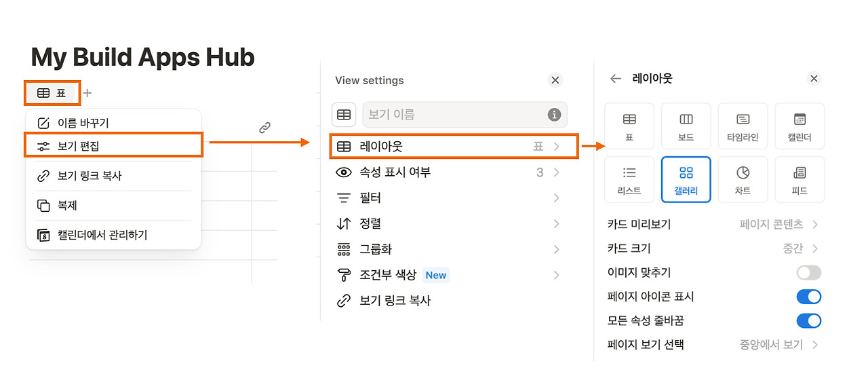Expand 페이지 보기 선택 options
Viewport: 868px width, 389px height.
(x=778, y=344)
